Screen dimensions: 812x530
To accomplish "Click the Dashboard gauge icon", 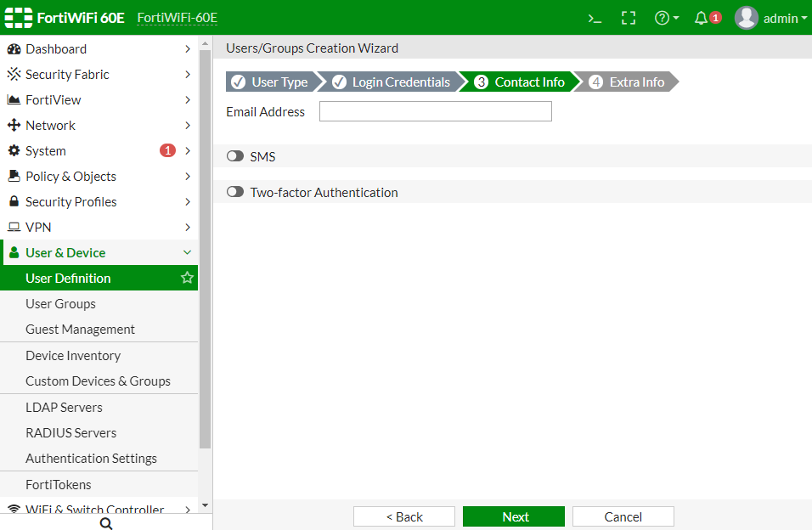I will click(x=14, y=49).
